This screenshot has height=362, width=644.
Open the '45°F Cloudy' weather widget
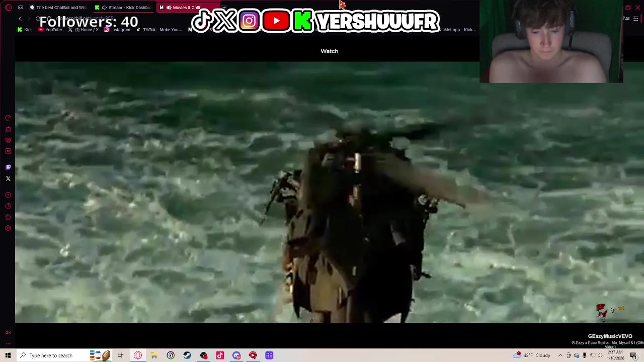click(532, 355)
